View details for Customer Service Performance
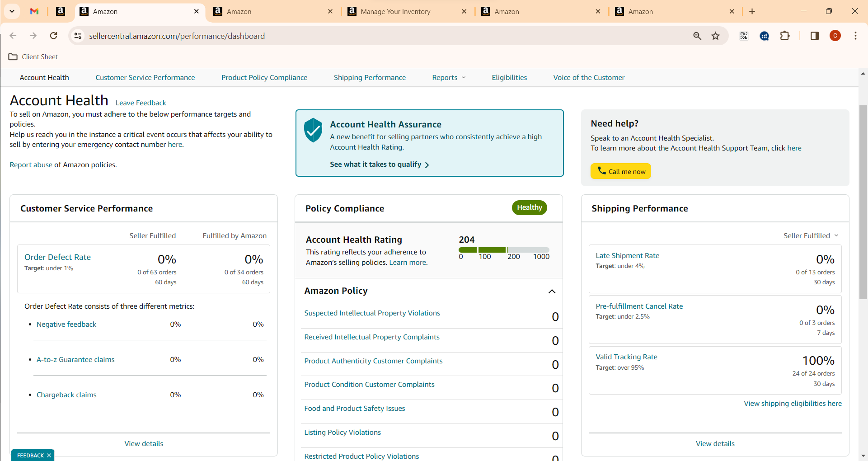Image resolution: width=868 pixels, height=461 pixels. click(144, 444)
